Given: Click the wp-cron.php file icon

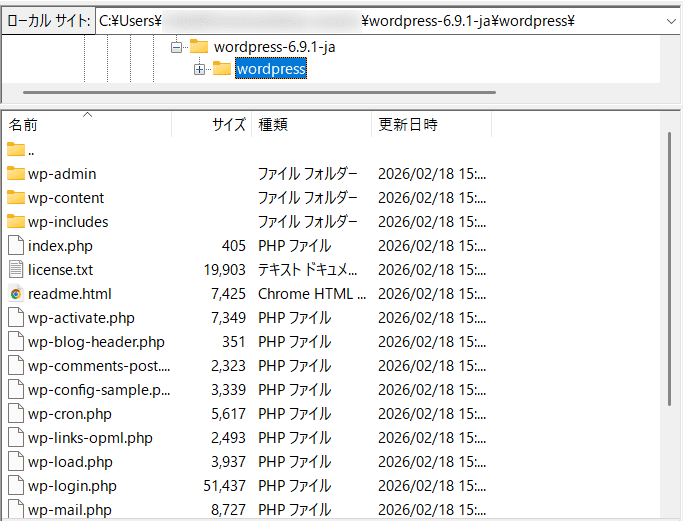Looking at the screenshot, I should tap(16, 413).
